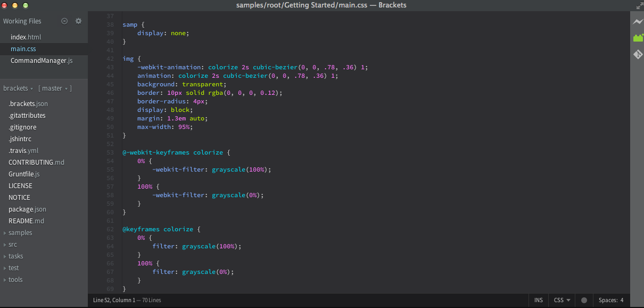Open the brackets project dropdown

point(18,88)
